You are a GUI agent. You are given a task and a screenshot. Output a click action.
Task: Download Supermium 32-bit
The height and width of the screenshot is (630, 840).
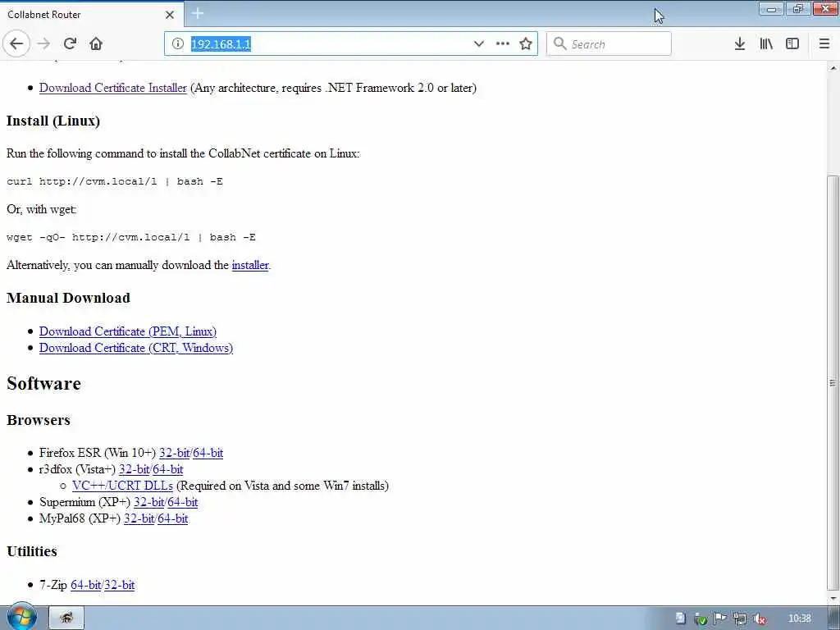(x=149, y=503)
